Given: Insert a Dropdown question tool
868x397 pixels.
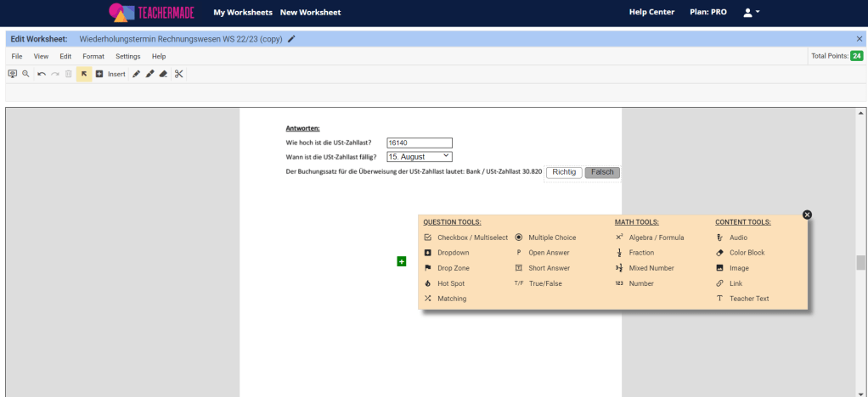Looking at the screenshot, I should click(x=453, y=253).
